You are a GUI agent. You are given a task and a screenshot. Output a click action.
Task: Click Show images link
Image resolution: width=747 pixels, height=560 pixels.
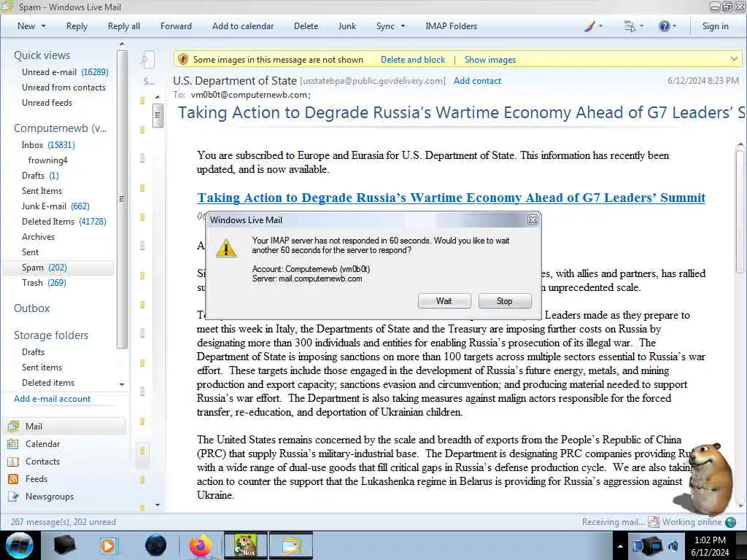pyautogui.click(x=489, y=60)
